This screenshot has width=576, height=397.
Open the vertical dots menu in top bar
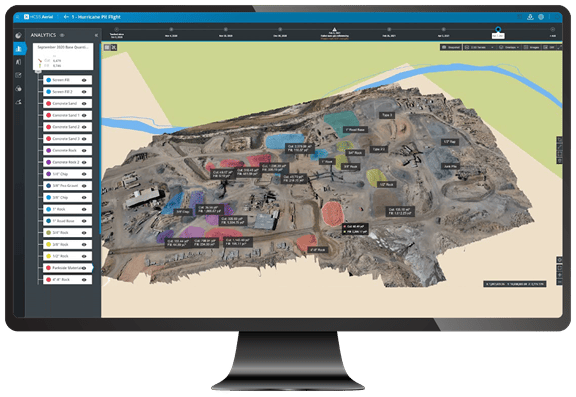point(550,17)
